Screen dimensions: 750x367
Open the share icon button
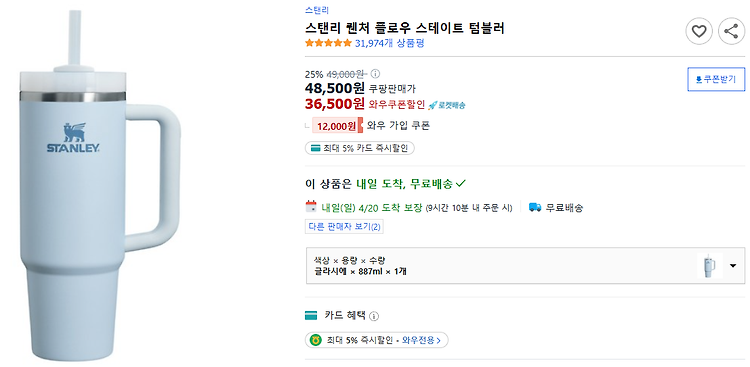click(731, 32)
